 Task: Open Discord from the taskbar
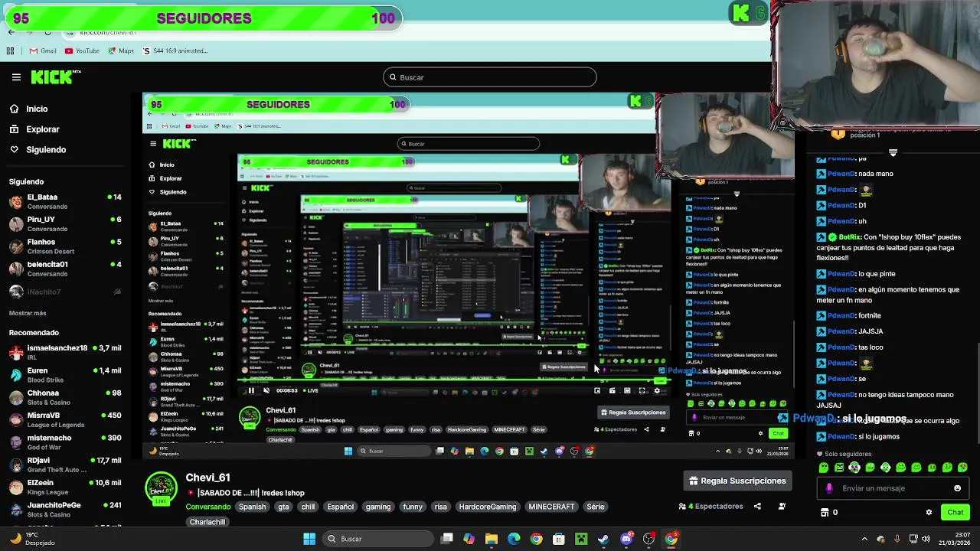(626, 539)
